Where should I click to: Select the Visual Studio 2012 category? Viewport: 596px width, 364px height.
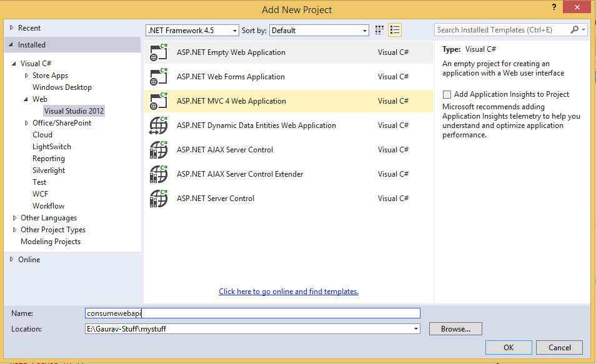[74, 111]
